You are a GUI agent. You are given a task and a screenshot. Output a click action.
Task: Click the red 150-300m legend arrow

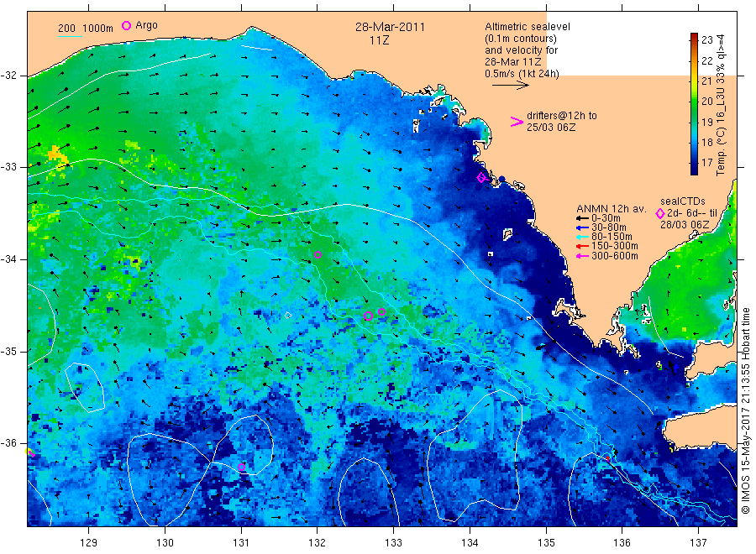(582, 246)
